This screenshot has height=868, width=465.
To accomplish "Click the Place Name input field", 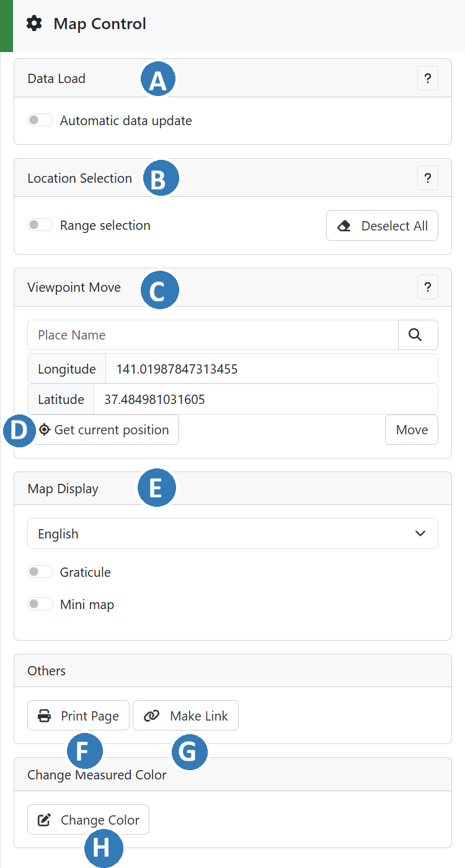I will [211, 333].
